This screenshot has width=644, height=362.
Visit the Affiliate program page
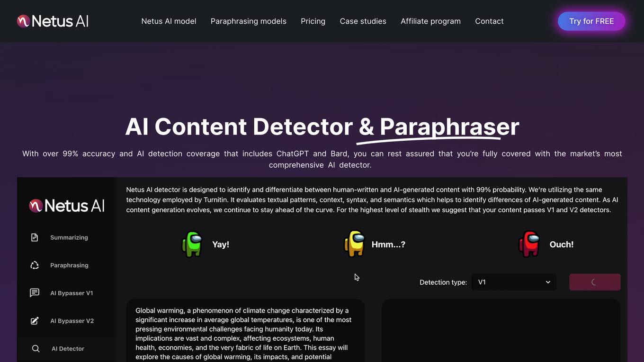click(x=430, y=21)
